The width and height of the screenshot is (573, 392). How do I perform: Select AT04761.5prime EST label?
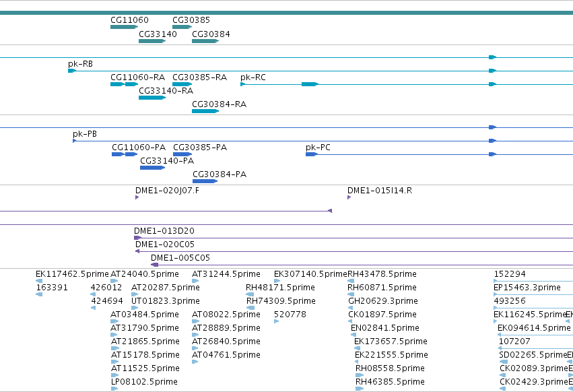pos(226,355)
